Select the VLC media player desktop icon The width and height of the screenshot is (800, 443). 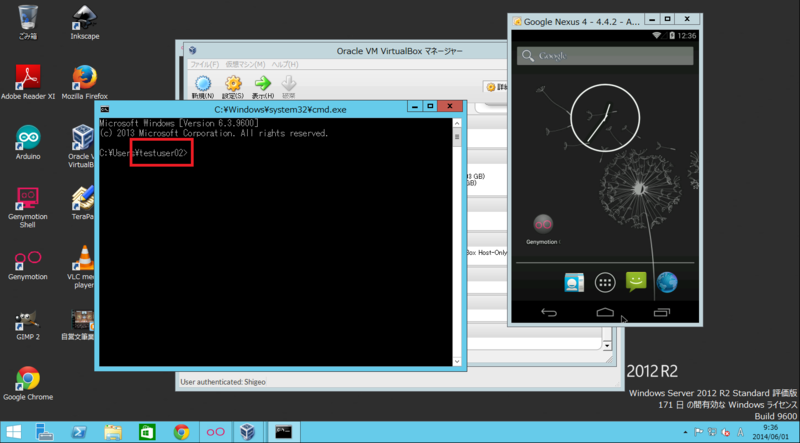(83, 266)
